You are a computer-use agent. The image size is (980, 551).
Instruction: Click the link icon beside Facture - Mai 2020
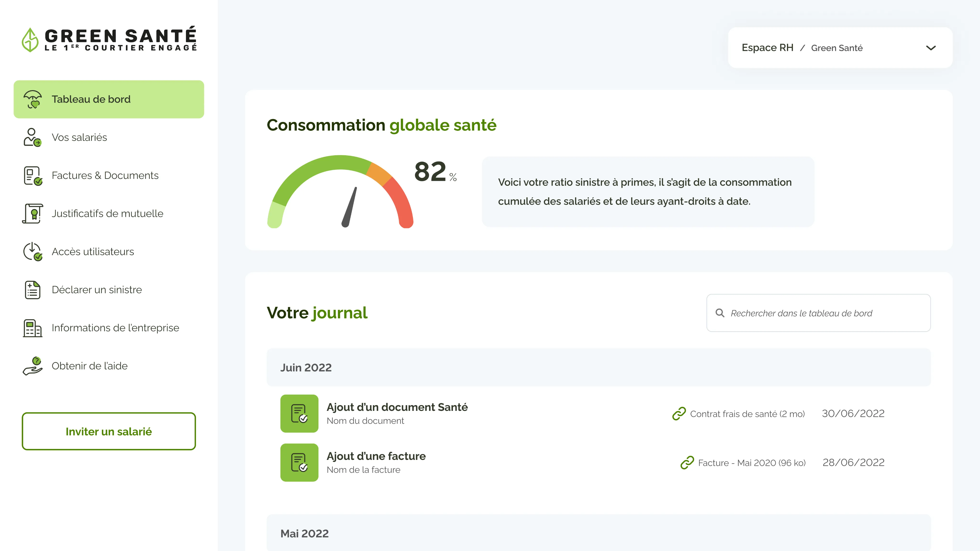pyautogui.click(x=687, y=463)
